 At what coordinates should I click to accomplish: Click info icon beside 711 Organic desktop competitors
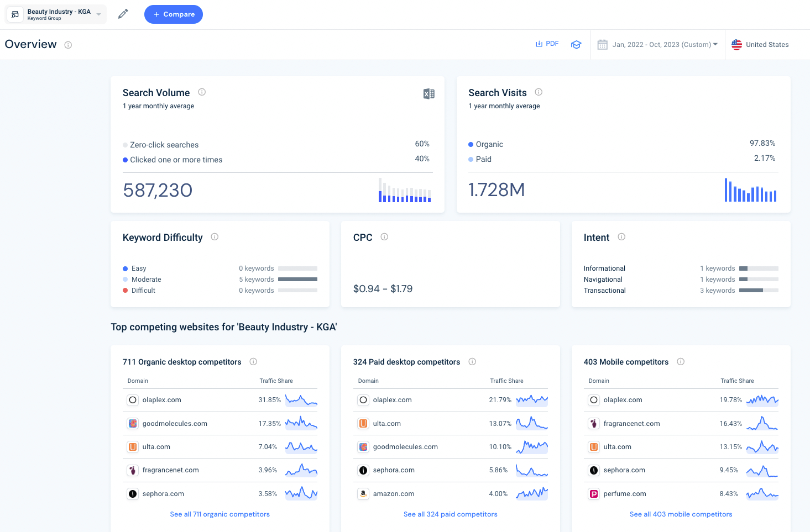point(253,362)
